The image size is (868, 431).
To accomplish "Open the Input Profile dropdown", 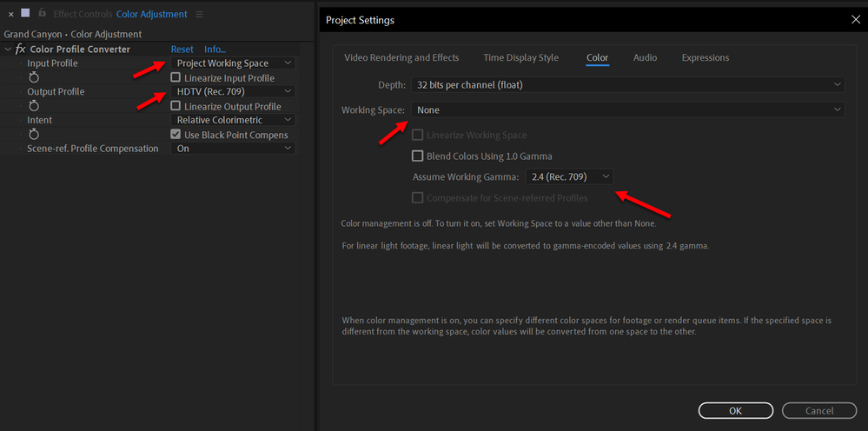I will [234, 63].
